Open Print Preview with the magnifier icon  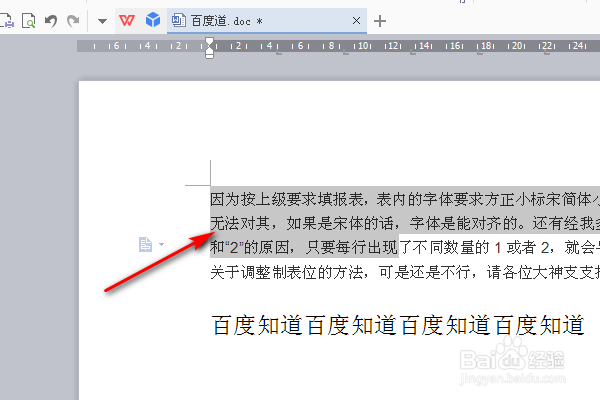(29, 21)
